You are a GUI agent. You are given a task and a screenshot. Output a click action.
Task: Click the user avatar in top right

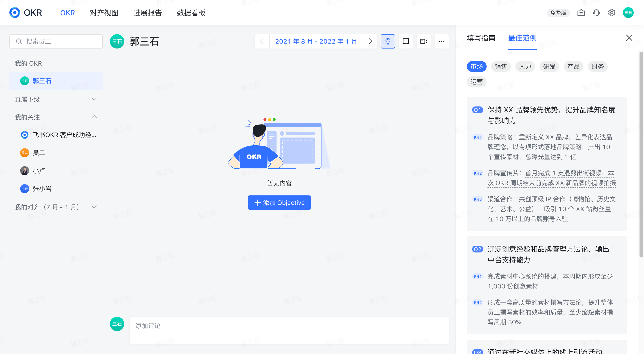(x=628, y=13)
